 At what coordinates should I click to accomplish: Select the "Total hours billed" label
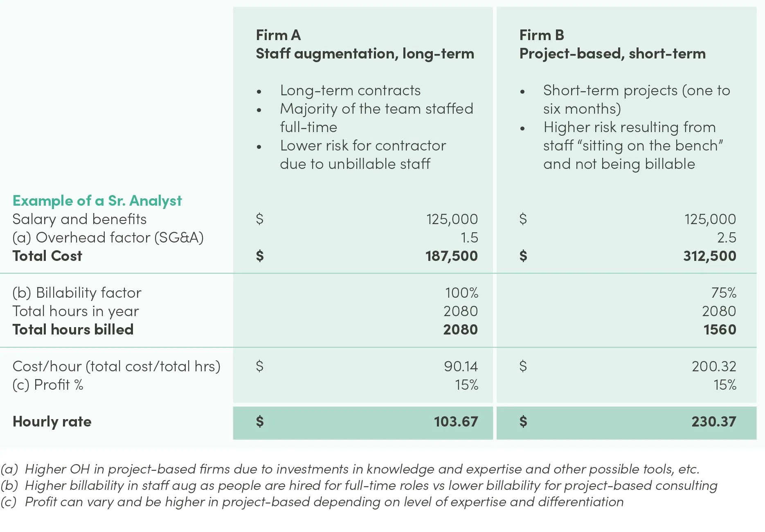73,330
